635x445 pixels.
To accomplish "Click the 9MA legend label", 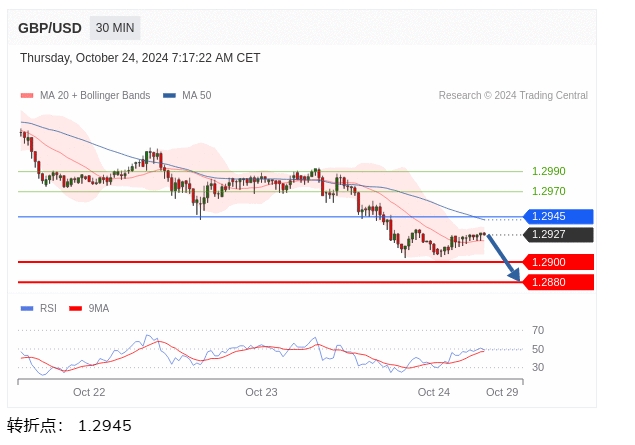I will click(x=99, y=309).
